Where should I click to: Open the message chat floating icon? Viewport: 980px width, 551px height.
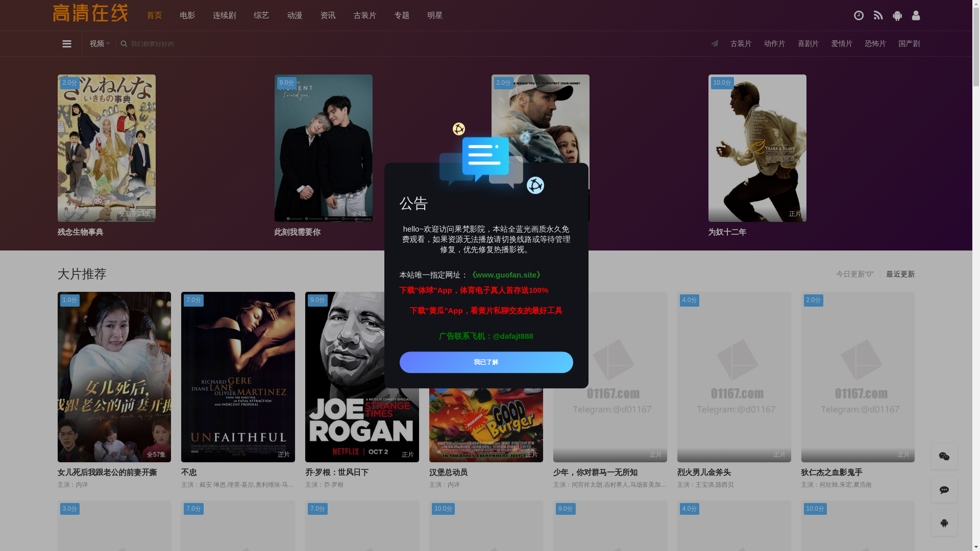click(944, 490)
